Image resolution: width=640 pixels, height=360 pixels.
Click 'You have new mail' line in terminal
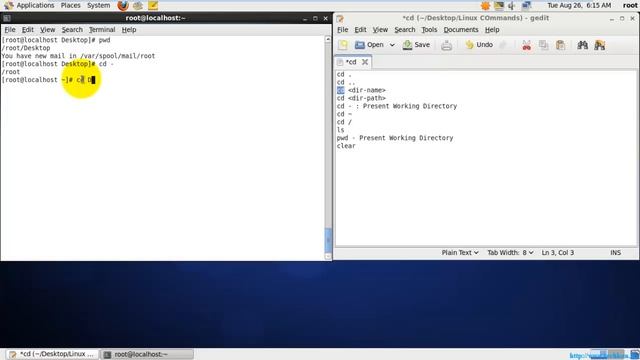click(x=78, y=56)
